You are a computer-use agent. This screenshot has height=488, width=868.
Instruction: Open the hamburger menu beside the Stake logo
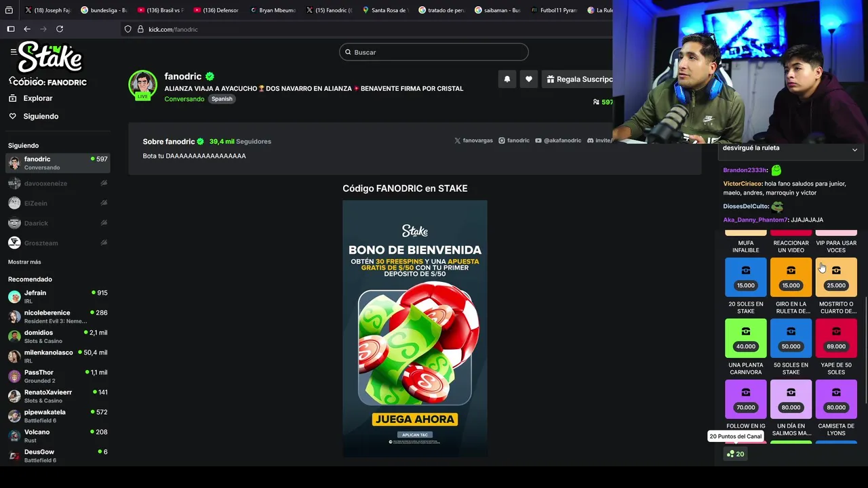[13, 52]
